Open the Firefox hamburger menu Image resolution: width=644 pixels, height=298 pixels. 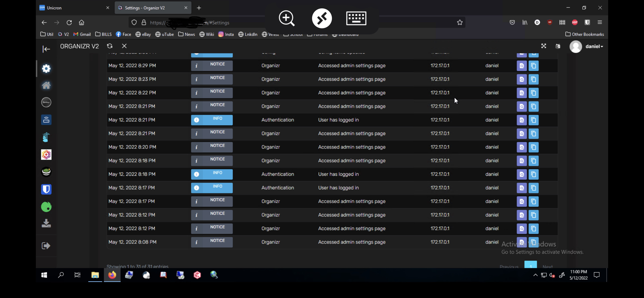[x=600, y=22]
